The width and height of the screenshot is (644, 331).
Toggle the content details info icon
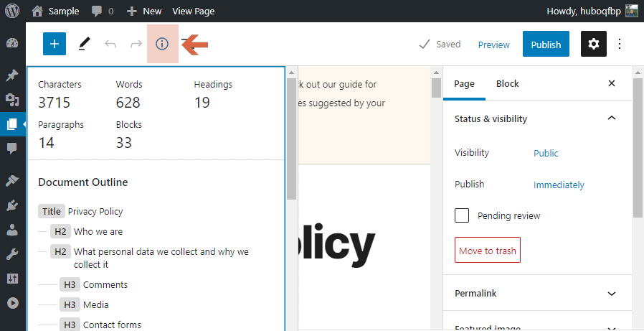[162, 44]
